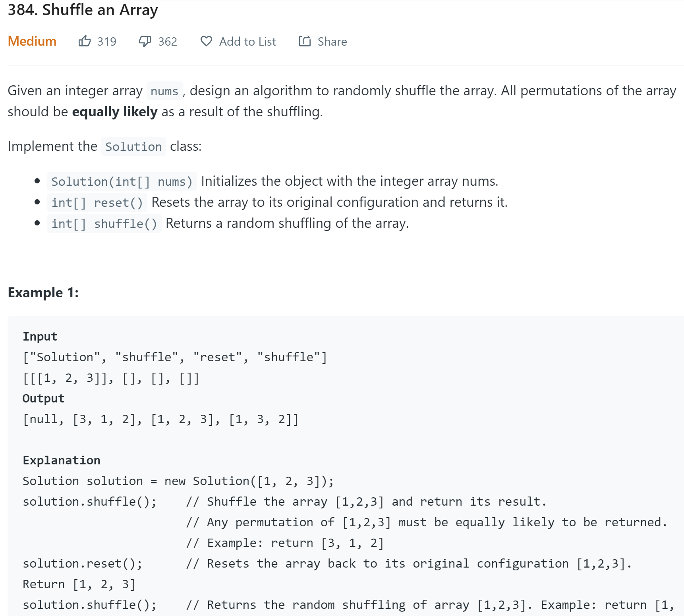
Task: Click the int[] shuffle() code snippet
Action: click(x=104, y=223)
